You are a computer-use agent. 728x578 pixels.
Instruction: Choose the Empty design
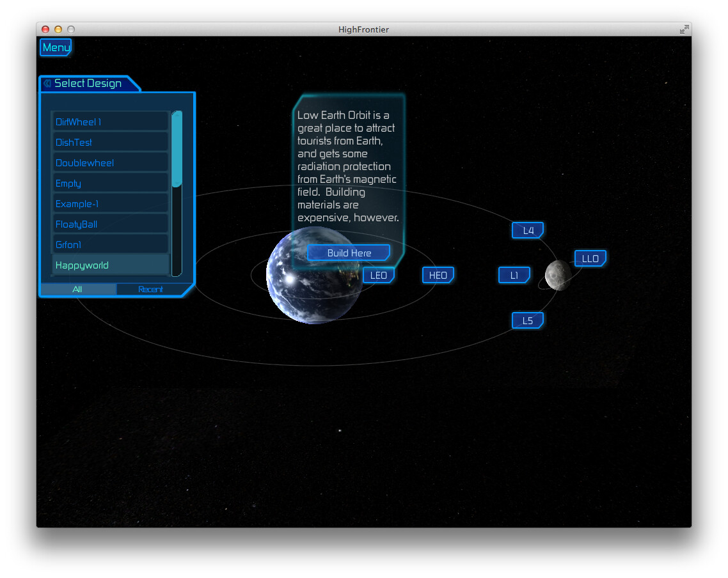pyautogui.click(x=109, y=183)
